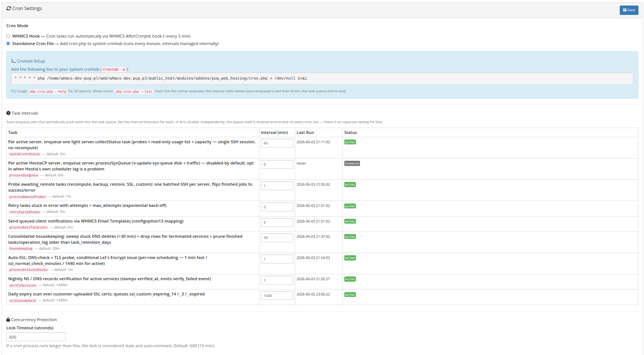Image resolution: width=644 pixels, height=355 pixels.
Task: Click the Save button
Action: [629, 10]
